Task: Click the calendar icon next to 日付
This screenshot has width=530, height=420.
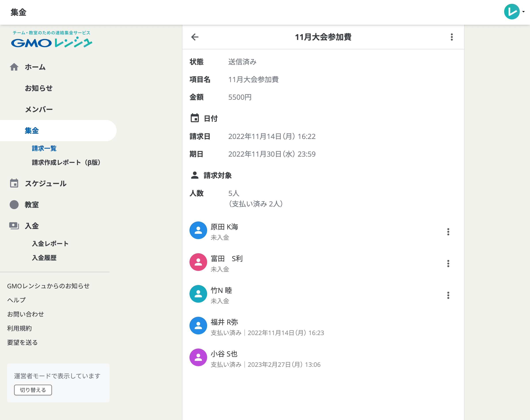Action: pos(195,118)
